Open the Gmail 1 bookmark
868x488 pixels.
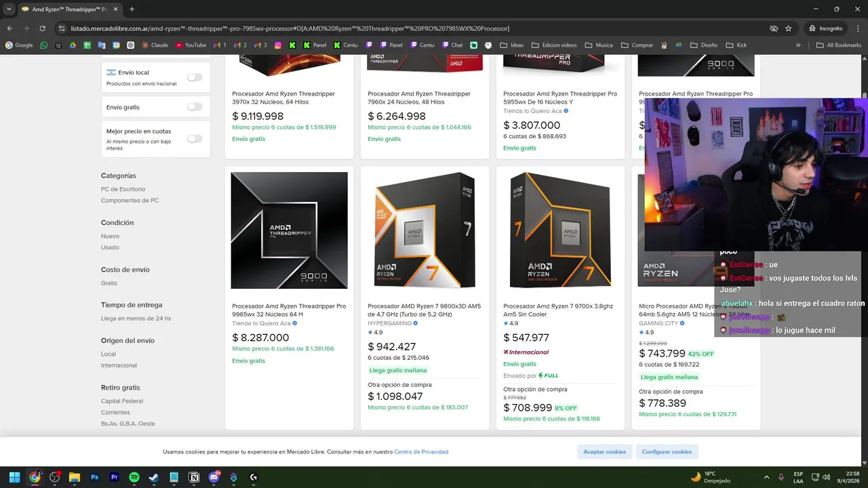[x=220, y=45]
